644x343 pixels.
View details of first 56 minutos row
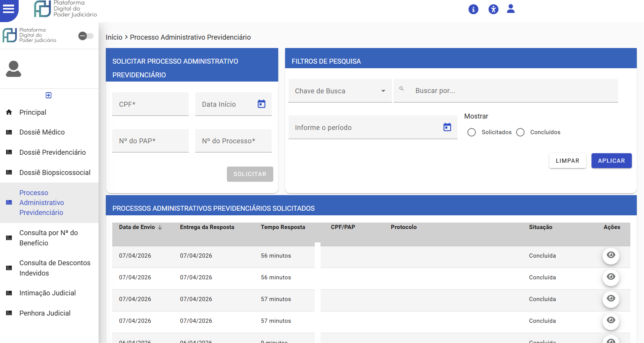click(x=611, y=256)
